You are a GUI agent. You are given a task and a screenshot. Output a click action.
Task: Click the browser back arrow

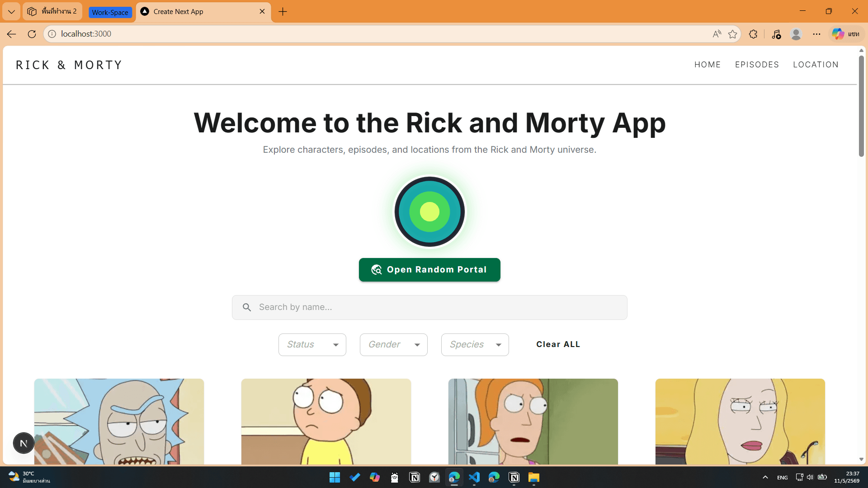tap(11, 34)
